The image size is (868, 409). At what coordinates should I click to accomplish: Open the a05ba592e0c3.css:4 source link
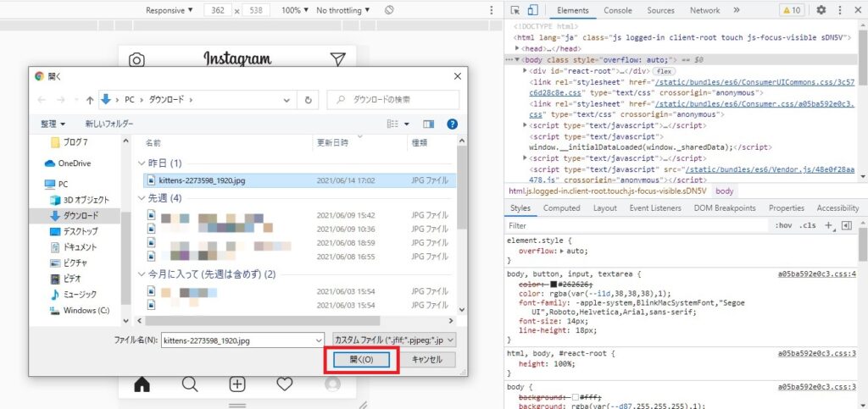(817, 274)
